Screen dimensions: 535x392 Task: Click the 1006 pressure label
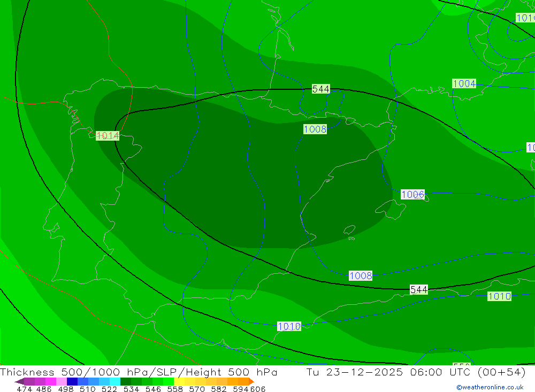[x=413, y=195]
